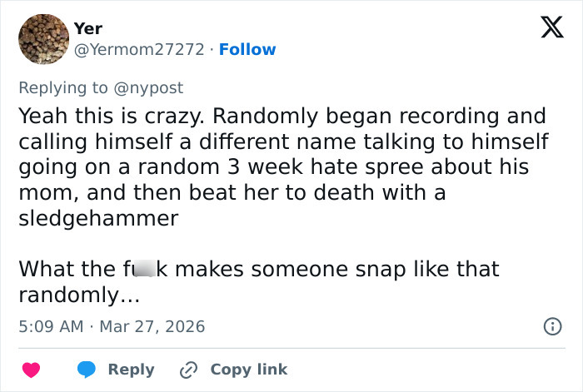Click the X logo icon
The height and width of the screenshot is (392, 583).
tap(546, 28)
